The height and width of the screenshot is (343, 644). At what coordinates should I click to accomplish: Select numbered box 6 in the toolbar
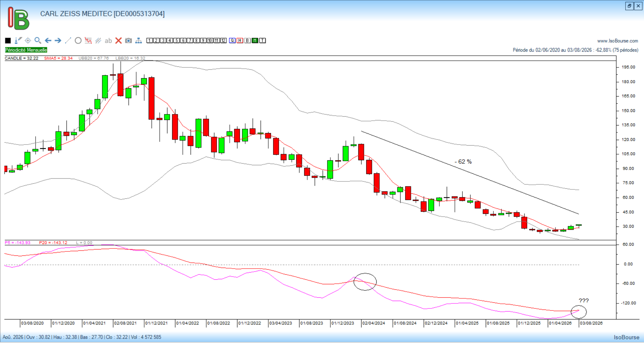183,41
